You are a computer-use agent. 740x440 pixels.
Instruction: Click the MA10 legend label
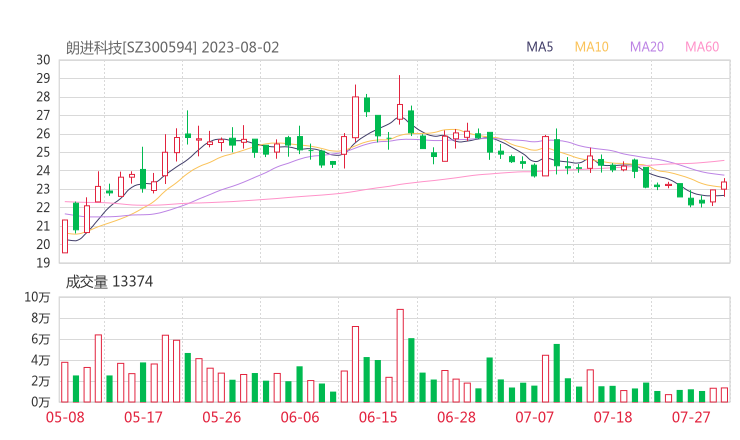591,47
